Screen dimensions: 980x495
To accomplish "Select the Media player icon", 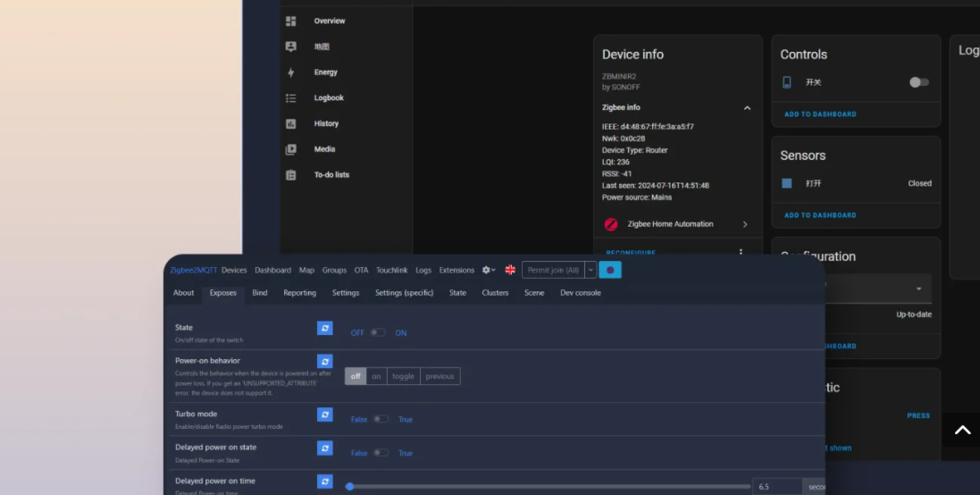I will pos(290,149).
